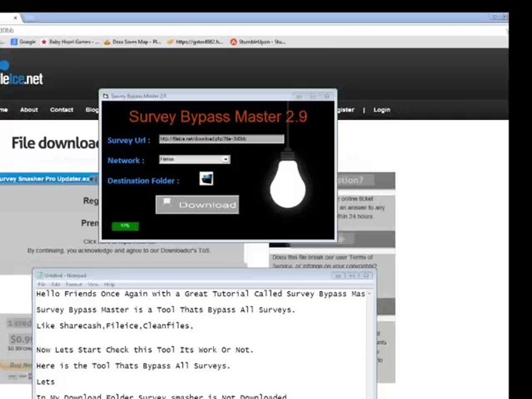Focus the Survey Url input field
Viewport: 532px width, 399px height.
pos(221,139)
